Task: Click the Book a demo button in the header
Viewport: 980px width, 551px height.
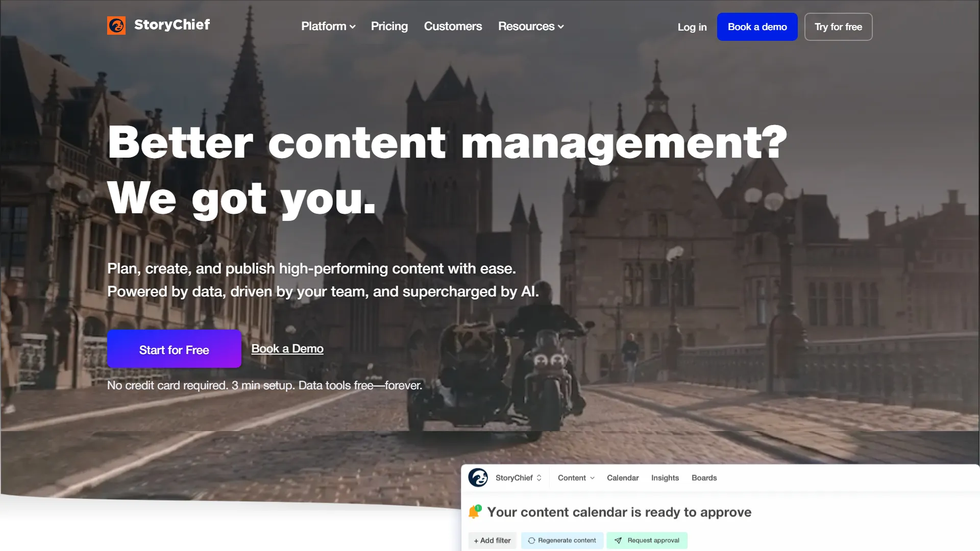Action: tap(757, 27)
